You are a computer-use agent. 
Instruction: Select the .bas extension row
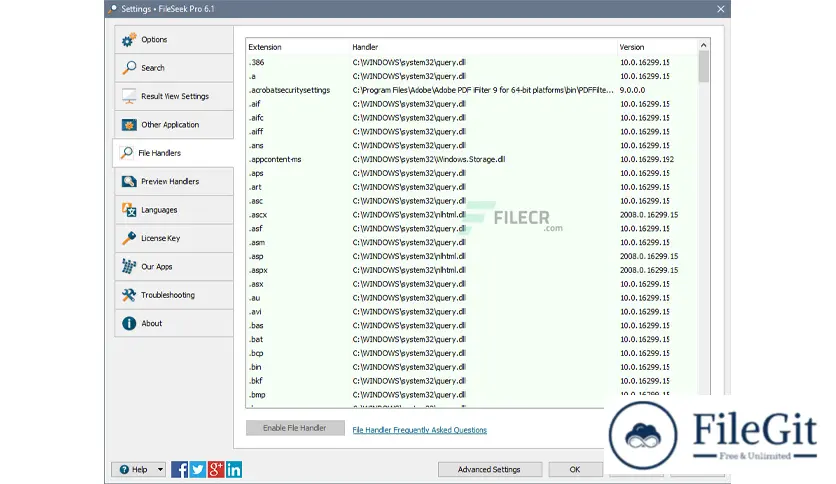click(471, 326)
